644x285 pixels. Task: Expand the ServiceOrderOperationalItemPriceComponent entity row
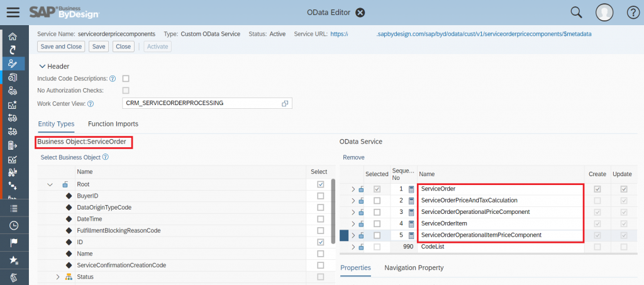click(x=353, y=235)
